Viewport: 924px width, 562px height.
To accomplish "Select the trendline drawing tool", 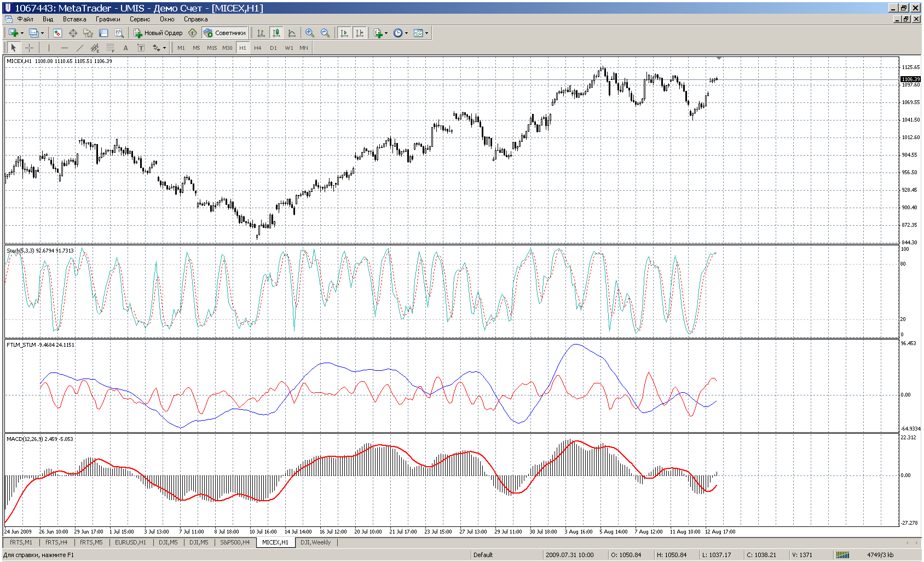I will point(79,48).
